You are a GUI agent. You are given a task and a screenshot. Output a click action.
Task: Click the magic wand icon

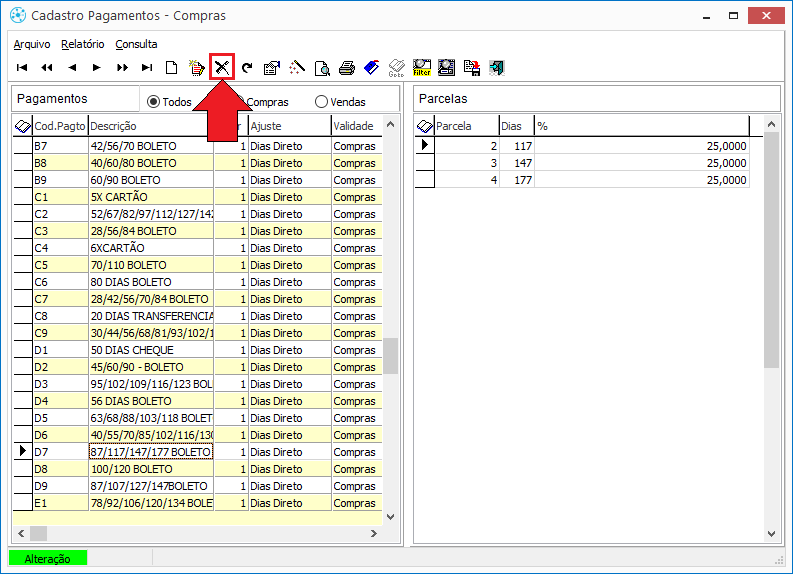[x=297, y=67]
